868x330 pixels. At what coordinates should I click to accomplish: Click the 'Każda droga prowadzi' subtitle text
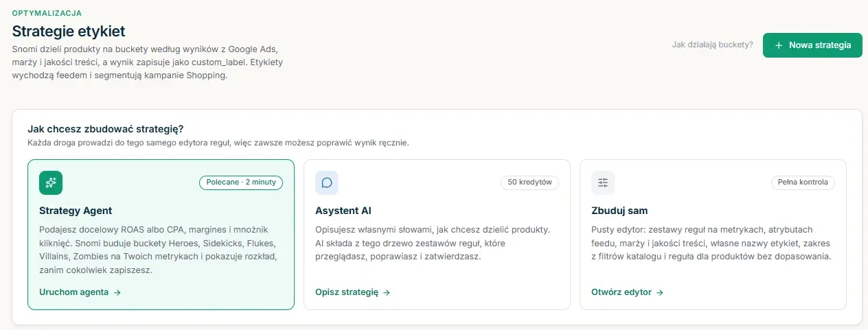[218, 143]
